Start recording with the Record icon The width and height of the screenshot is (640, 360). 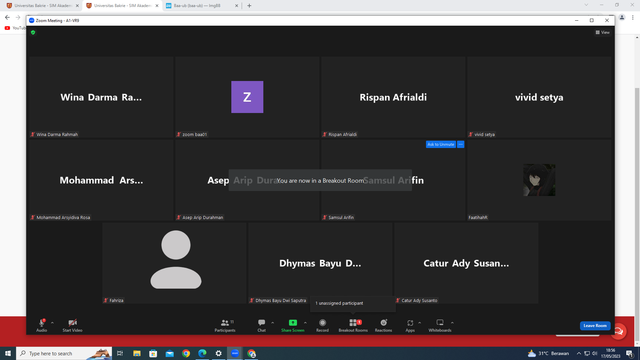coord(322,322)
